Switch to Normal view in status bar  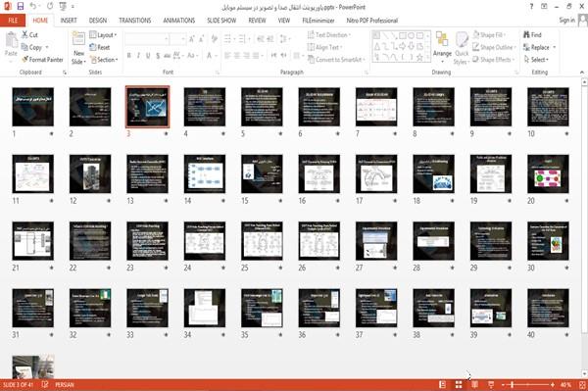[x=443, y=384]
